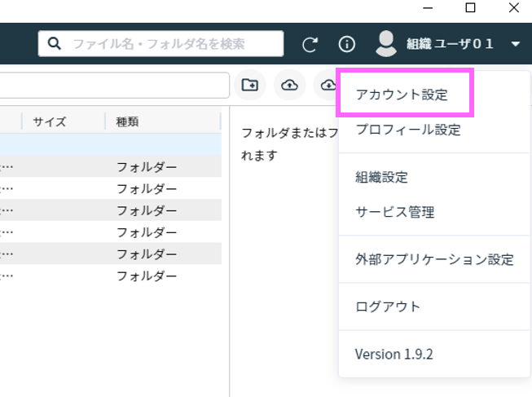Click the new folder icon
The height and width of the screenshot is (397, 532).
[250, 85]
